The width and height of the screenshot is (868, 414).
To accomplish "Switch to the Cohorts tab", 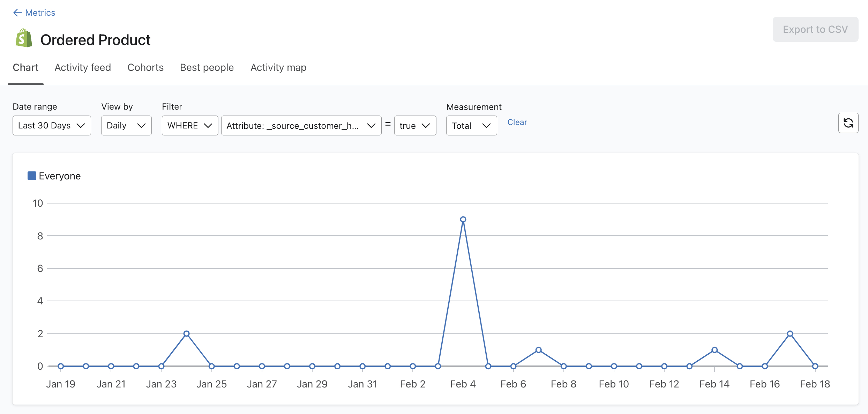I will [x=145, y=67].
